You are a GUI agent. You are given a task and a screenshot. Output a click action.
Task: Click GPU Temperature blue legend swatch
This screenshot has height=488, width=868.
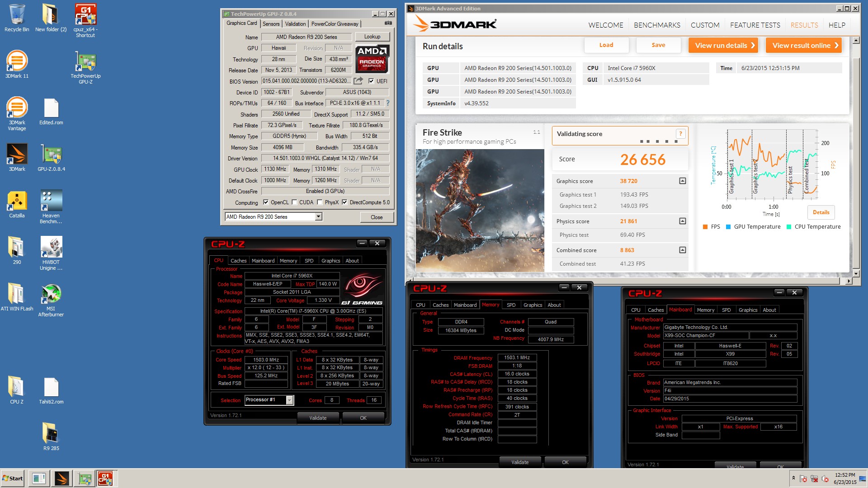tap(728, 227)
